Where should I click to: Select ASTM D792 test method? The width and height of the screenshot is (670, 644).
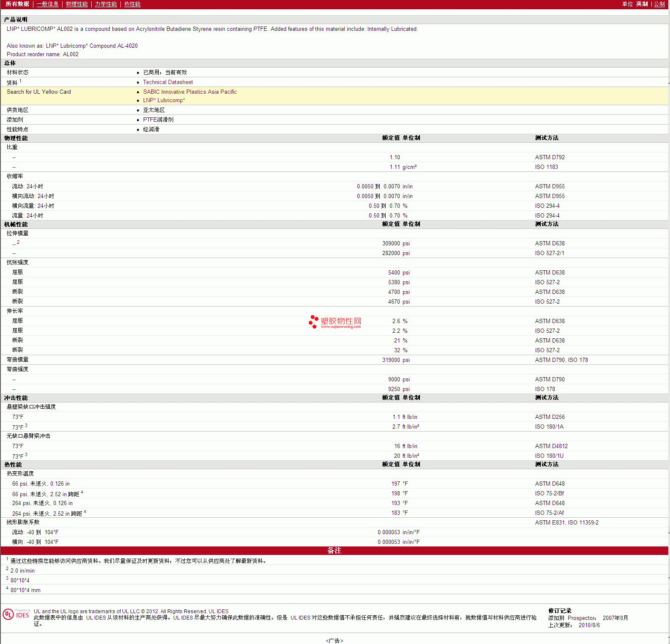(550, 158)
